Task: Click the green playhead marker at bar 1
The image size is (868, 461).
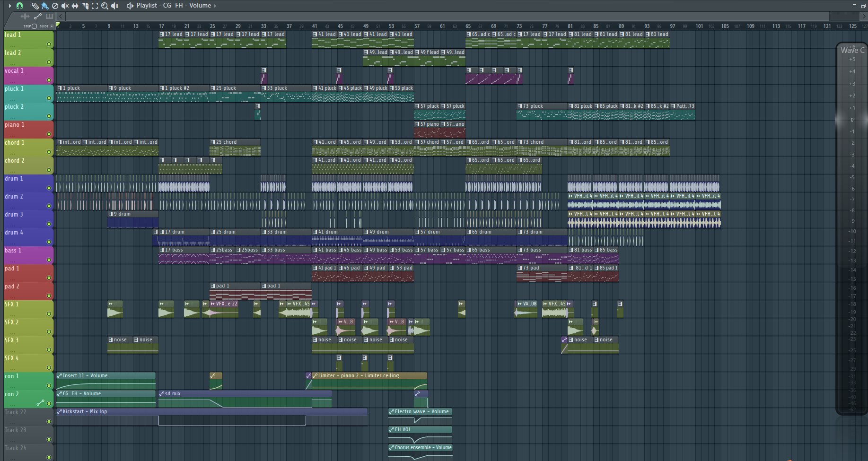Action: point(58,25)
